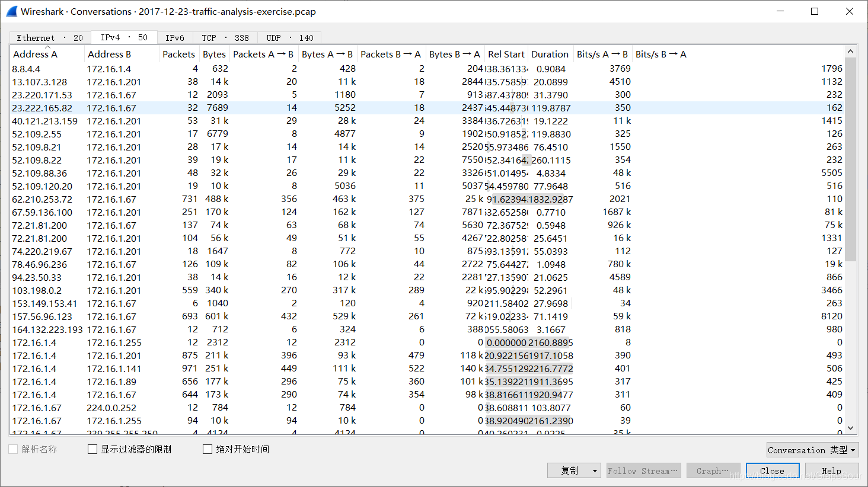The image size is (868, 487).
Task: Select the 103.198.0.2 row
Action: point(427,290)
